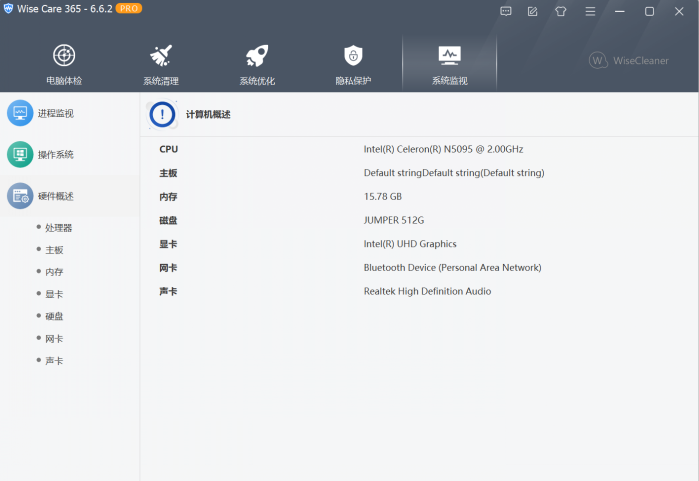Open the hamburger menu in title bar
This screenshot has height=481, width=699.
(590, 12)
